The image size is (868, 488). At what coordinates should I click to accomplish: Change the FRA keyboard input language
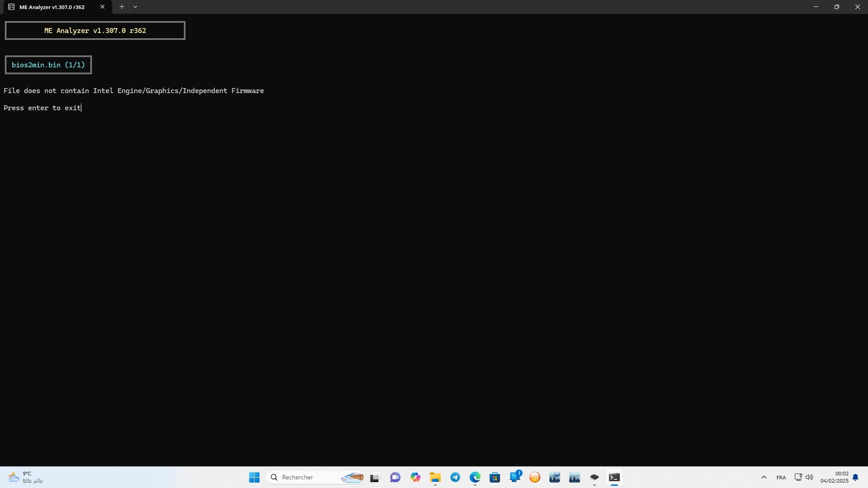click(x=781, y=478)
